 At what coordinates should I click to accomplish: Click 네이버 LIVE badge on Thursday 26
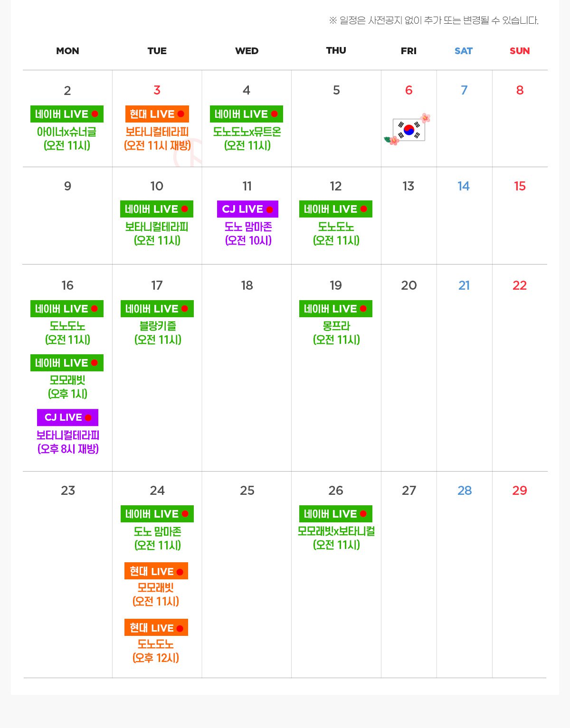point(335,514)
